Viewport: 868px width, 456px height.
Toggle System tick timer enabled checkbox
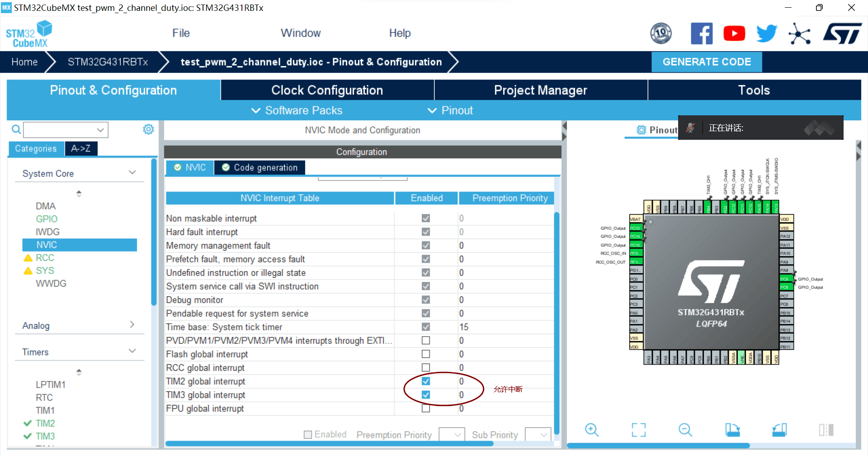pos(426,327)
